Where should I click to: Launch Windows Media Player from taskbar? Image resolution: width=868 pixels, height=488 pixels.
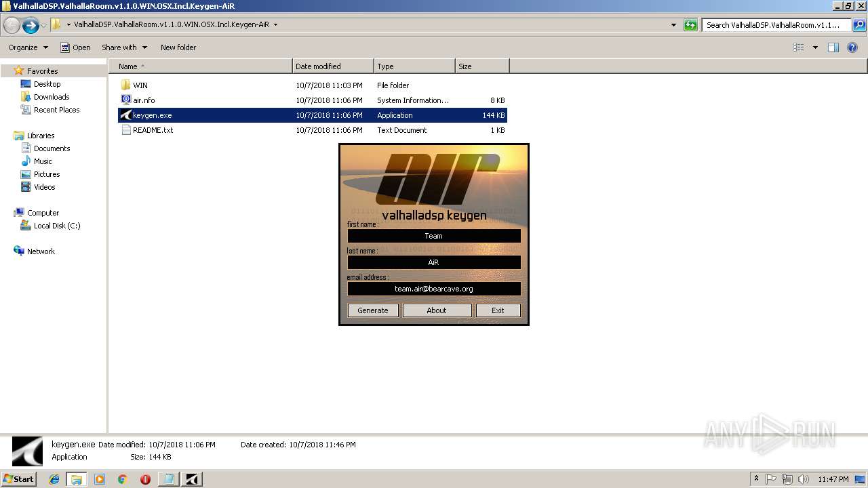[100, 479]
